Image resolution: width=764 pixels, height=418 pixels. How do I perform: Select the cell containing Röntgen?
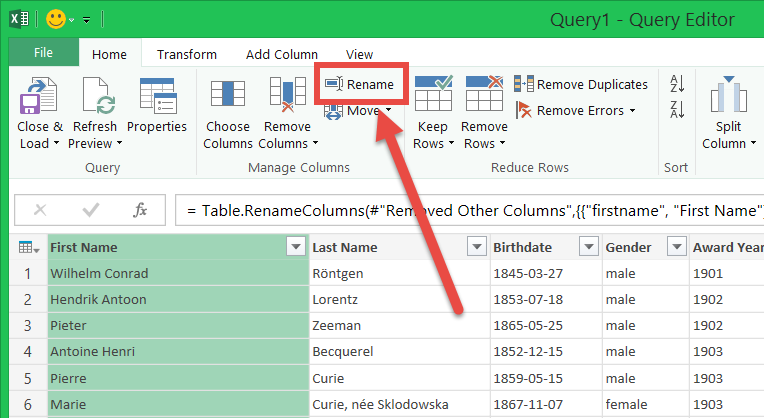coord(398,273)
